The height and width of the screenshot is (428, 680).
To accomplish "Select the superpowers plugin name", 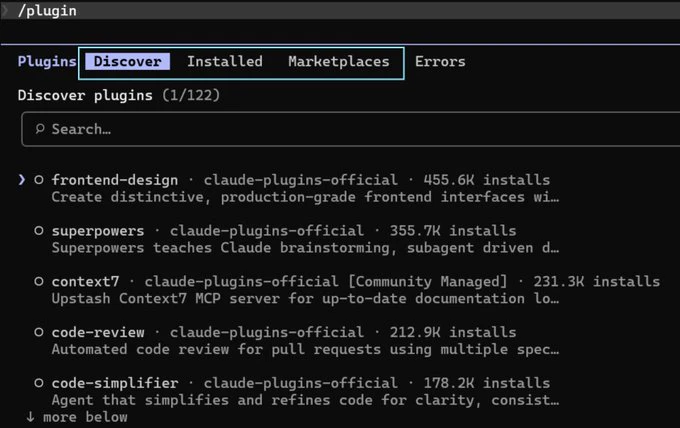I will [x=98, y=231].
